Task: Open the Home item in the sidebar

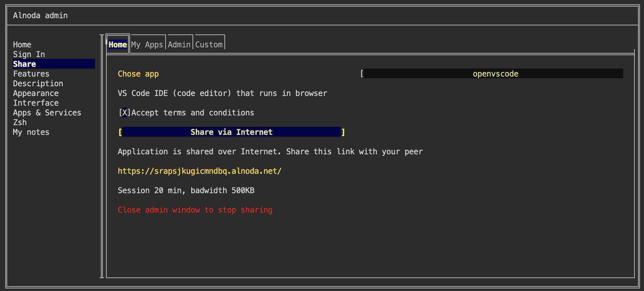Action: [x=22, y=45]
